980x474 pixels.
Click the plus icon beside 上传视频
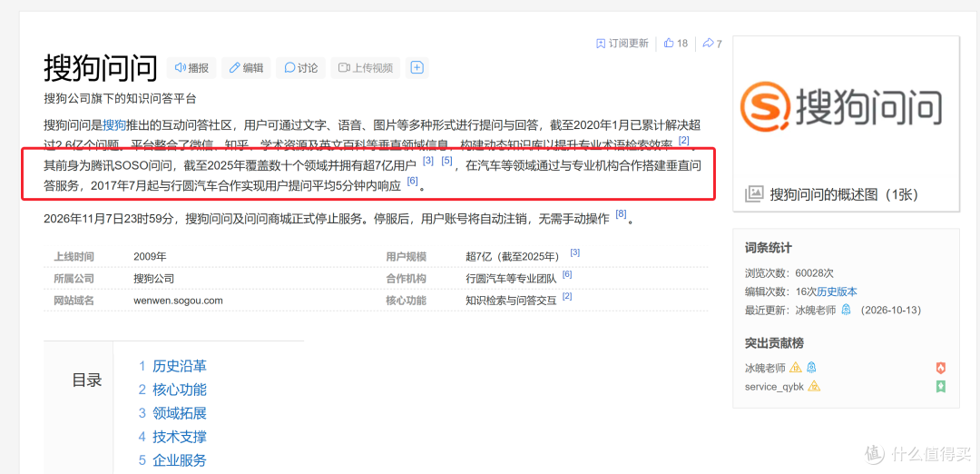coord(416,68)
